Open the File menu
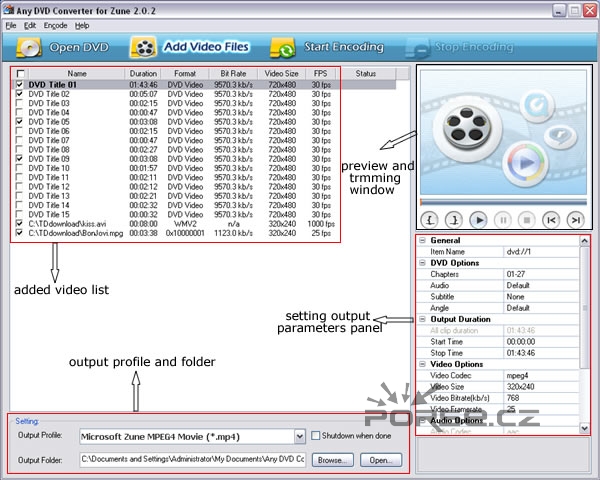 [x=11, y=26]
